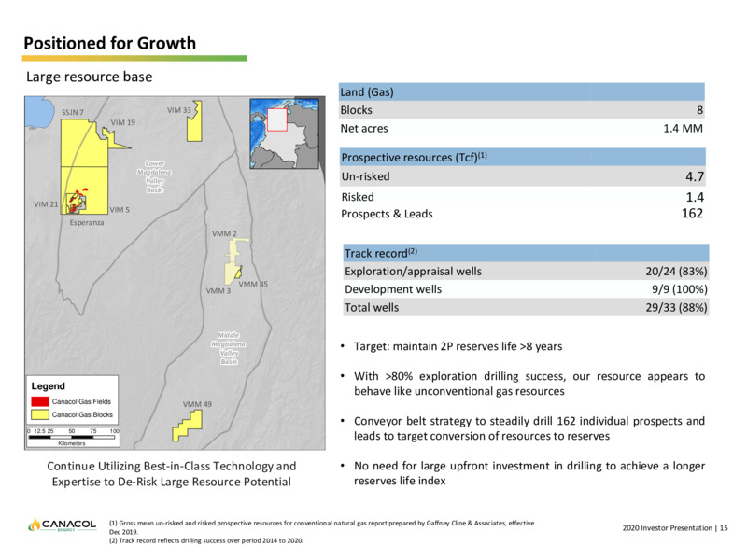Image resolution: width=747 pixels, height=560 pixels.
Task: Click the 'SSJN 7' map label
Action: 73,112
